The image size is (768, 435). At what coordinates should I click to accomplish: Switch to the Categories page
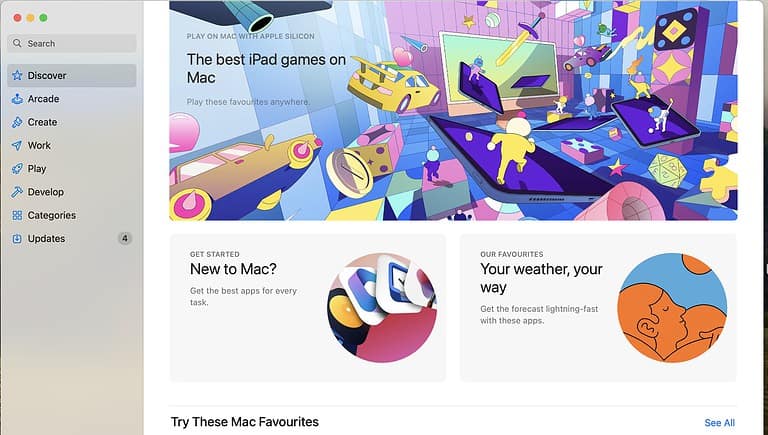coord(72,215)
